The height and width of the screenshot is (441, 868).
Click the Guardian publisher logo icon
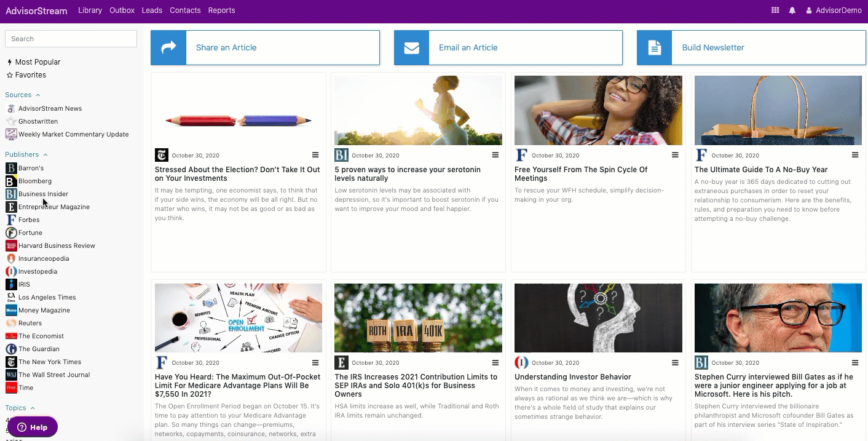pyautogui.click(x=11, y=349)
